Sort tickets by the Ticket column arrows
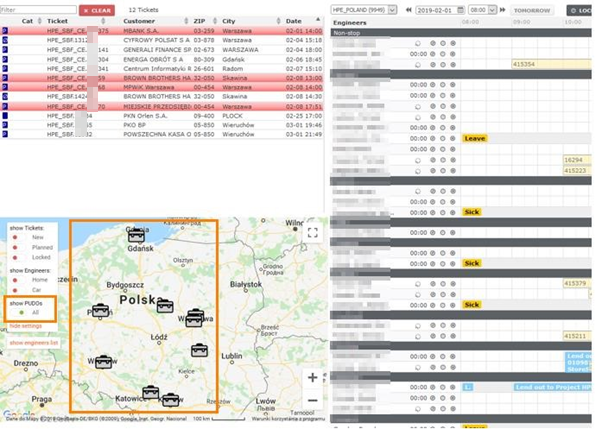The height and width of the screenshot is (429, 602). (103, 21)
